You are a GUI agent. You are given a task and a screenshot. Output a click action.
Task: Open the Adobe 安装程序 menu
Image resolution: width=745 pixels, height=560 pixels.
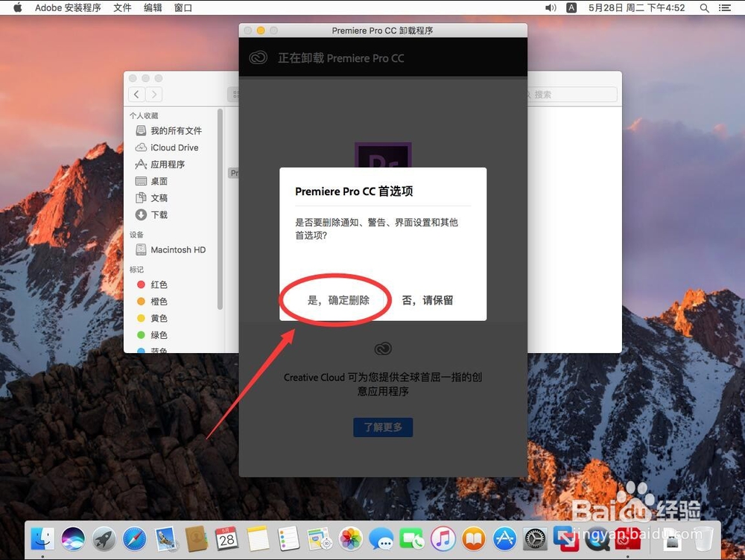pyautogui.click(x=68, y=7)
